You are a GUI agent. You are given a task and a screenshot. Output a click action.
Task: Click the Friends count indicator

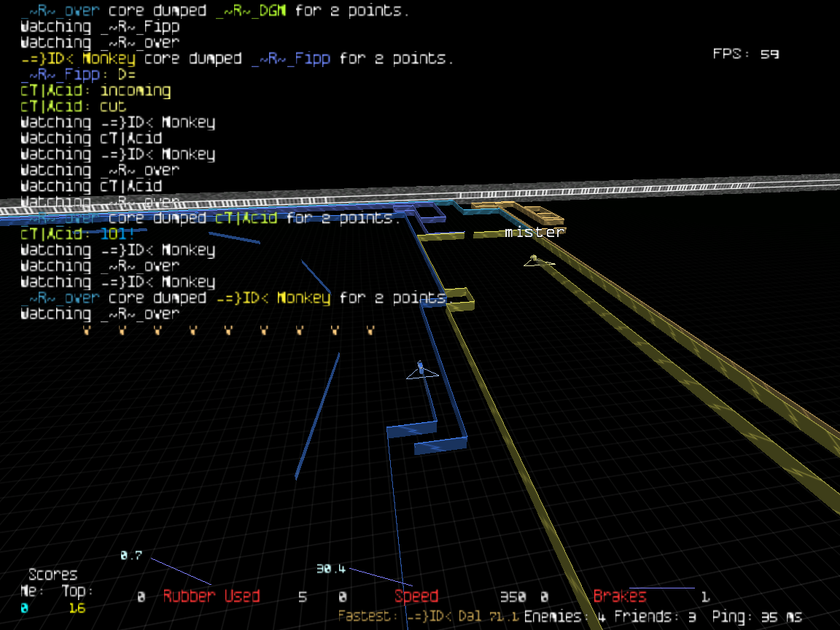(655, 617)
